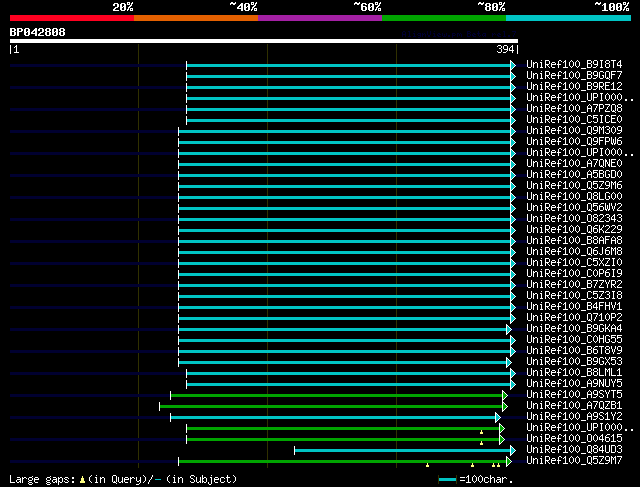The height and width of the screenshot is (487, 640).
Task: Select the UniRef100_C0HG55 label
Action: tap(574, 340)
